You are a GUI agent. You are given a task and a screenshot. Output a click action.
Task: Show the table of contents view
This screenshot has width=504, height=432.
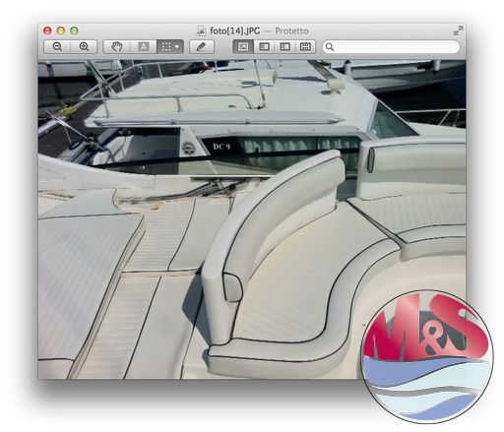click(x=284, y=46)
